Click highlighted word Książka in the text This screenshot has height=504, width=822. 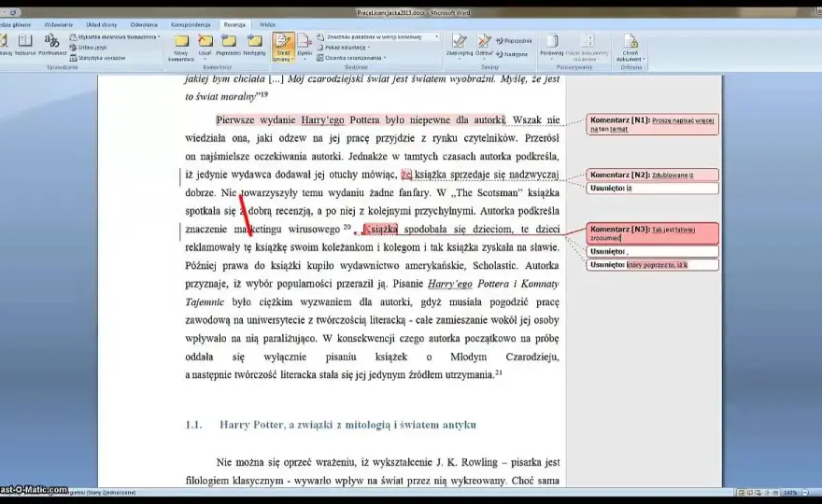click(x=380, y=229)
